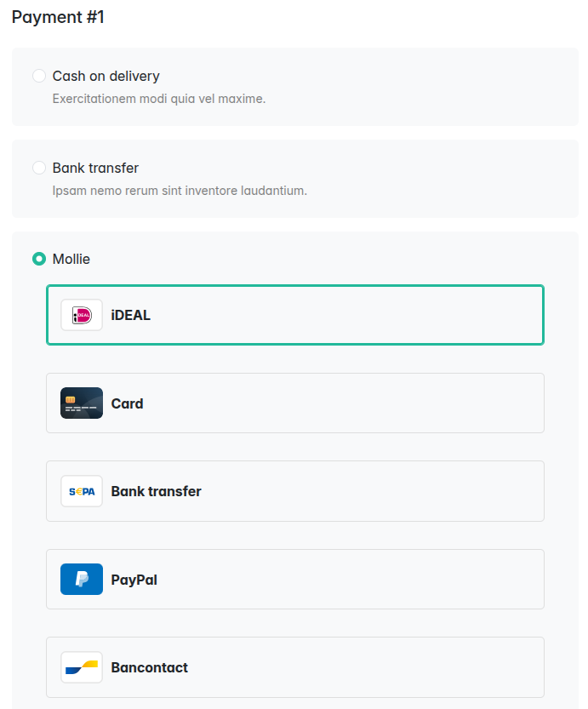Click the Bank transfer label above Mollie
The image size is (588, 709).
click(95, 168)
